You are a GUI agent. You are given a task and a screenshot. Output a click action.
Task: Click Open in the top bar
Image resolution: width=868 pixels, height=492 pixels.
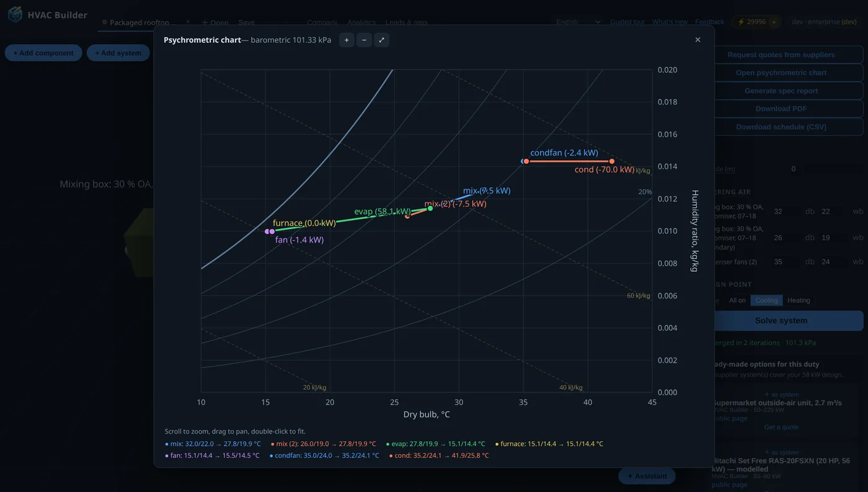click(215, 22)
